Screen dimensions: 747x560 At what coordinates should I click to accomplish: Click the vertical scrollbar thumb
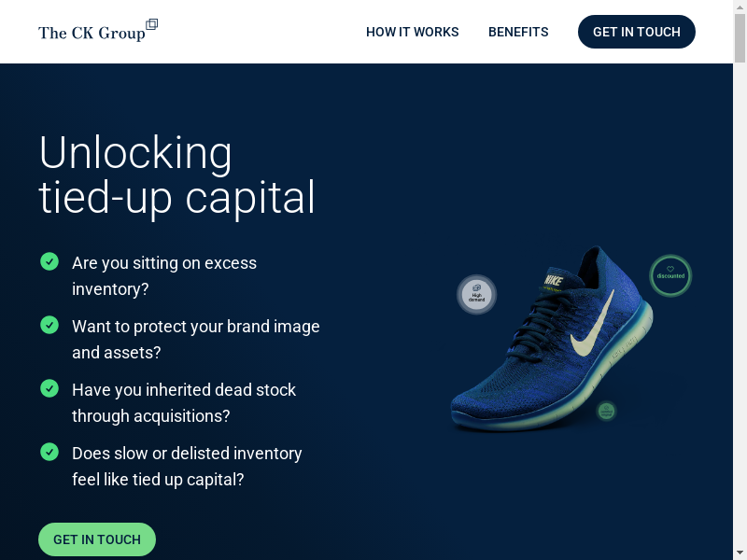[740, 38]
